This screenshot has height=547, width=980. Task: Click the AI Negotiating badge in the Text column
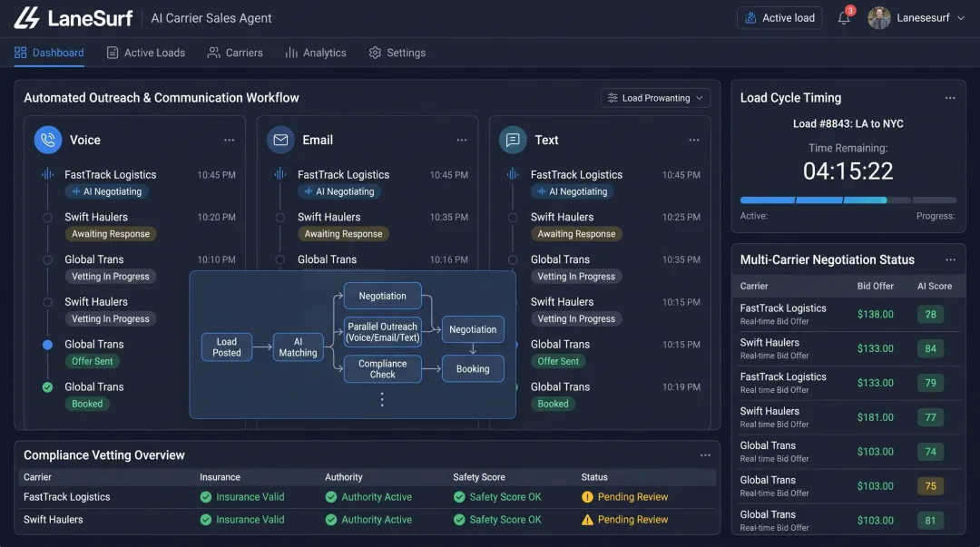572,192
